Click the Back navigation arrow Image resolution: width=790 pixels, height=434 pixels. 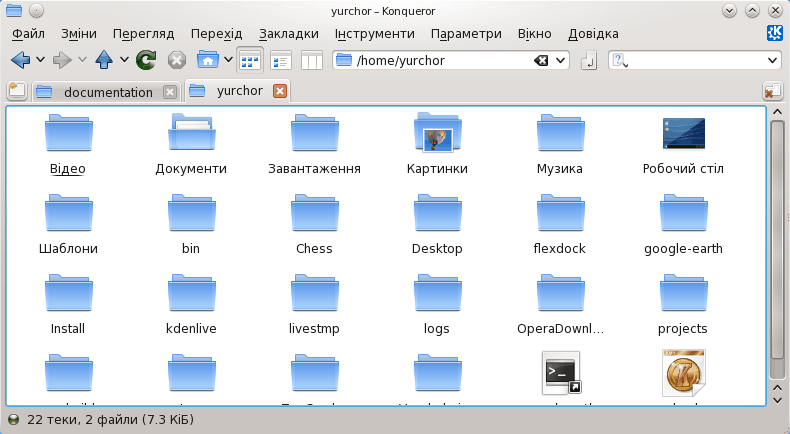point(19,60)
